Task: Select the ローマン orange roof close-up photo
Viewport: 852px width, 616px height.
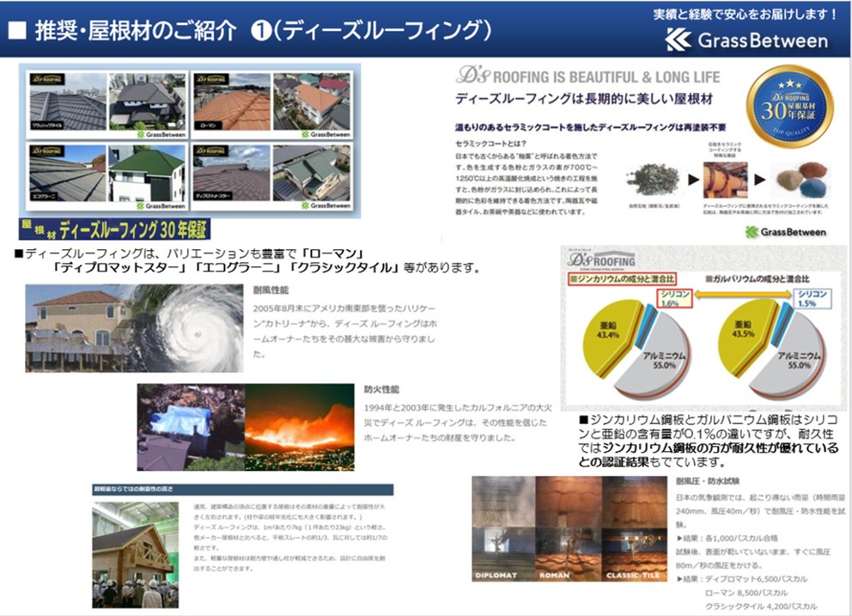Action: coord(232,101)
